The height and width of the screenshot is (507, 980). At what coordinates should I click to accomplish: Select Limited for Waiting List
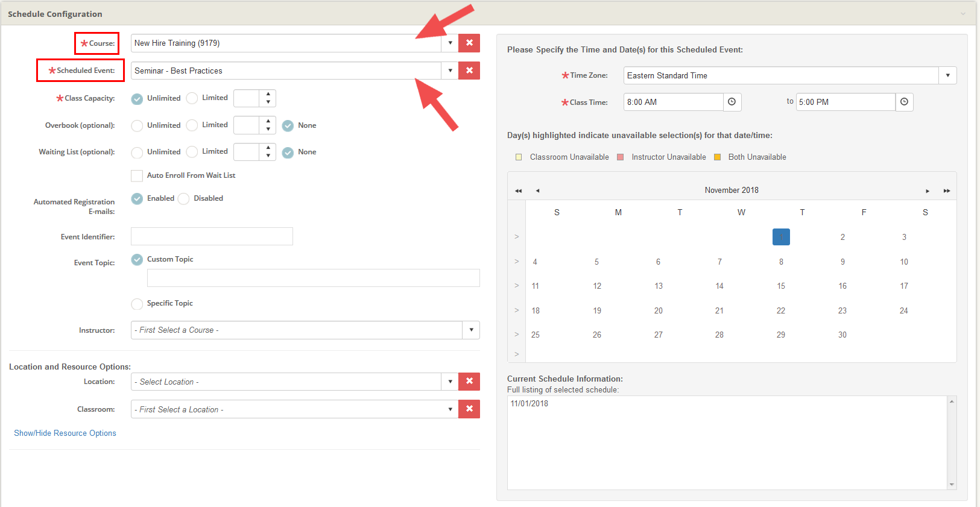[192, 152]
